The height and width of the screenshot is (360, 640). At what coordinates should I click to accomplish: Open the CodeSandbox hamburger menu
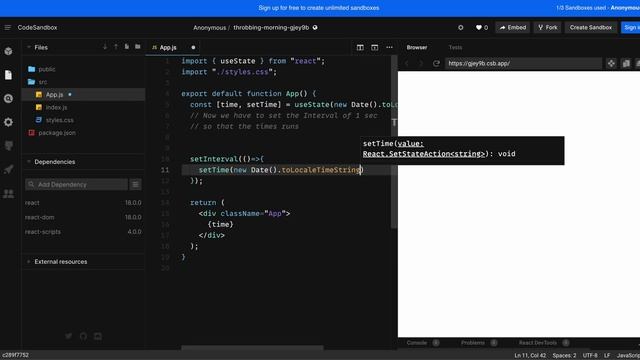7,27
